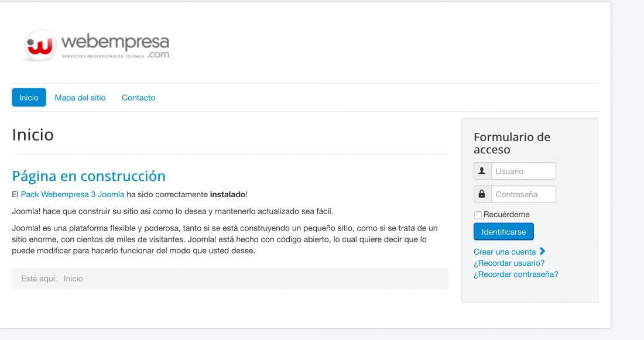The image size is (644, 340).
Task: Focus the Contraseña password field
Action: point(523,194)
